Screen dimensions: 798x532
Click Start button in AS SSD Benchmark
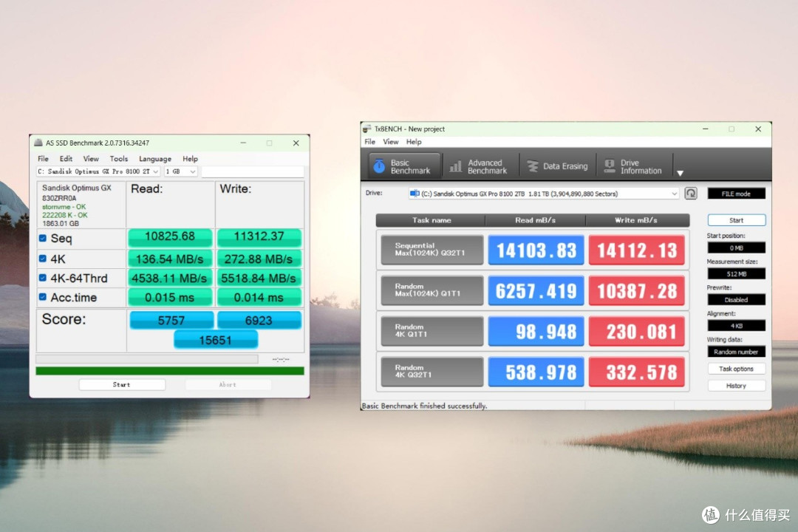click(x=122, y=384)
